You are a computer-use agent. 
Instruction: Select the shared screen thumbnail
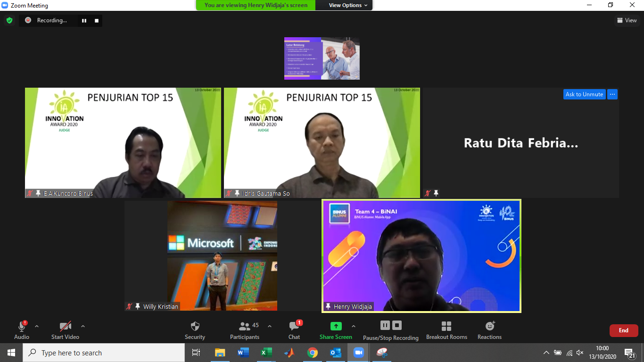322,58
